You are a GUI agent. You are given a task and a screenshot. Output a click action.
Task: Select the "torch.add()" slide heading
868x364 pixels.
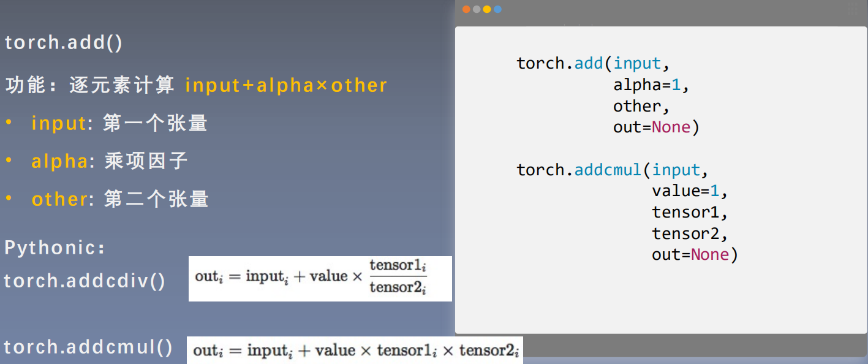coord(64,44)
